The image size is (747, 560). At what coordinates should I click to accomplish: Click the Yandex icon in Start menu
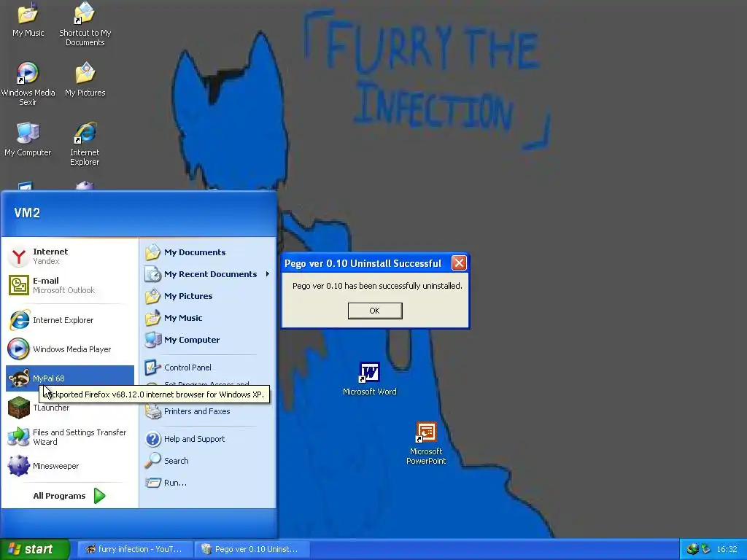coord(18,257)
